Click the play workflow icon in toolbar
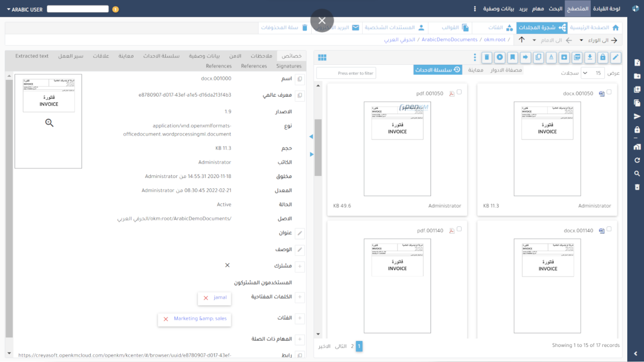 (500, 57)
